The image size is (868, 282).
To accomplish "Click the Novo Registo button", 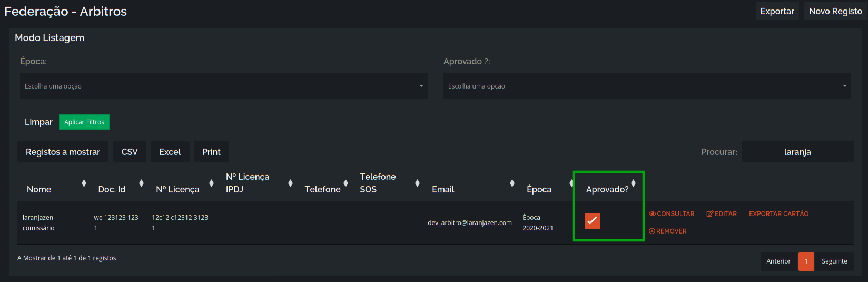I will click(835, 11).
